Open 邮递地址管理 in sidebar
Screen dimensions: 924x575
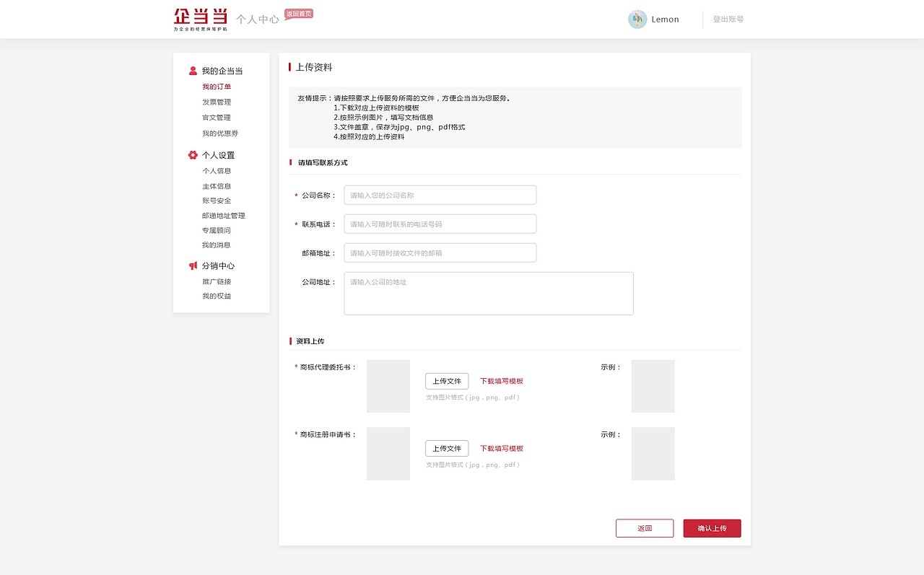click(224, 216)
